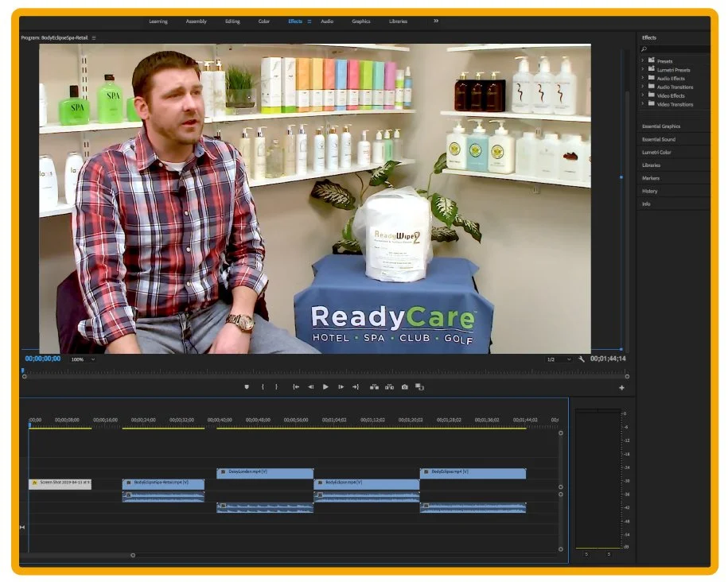Click the 00;01;44;14 duration timecode

[x=608, y=359]
